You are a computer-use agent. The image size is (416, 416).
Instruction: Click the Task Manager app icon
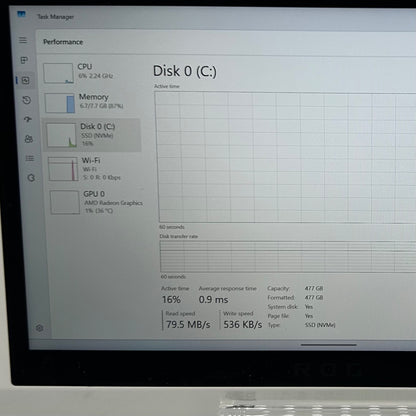pyautogui.click(x=21, y=14)
